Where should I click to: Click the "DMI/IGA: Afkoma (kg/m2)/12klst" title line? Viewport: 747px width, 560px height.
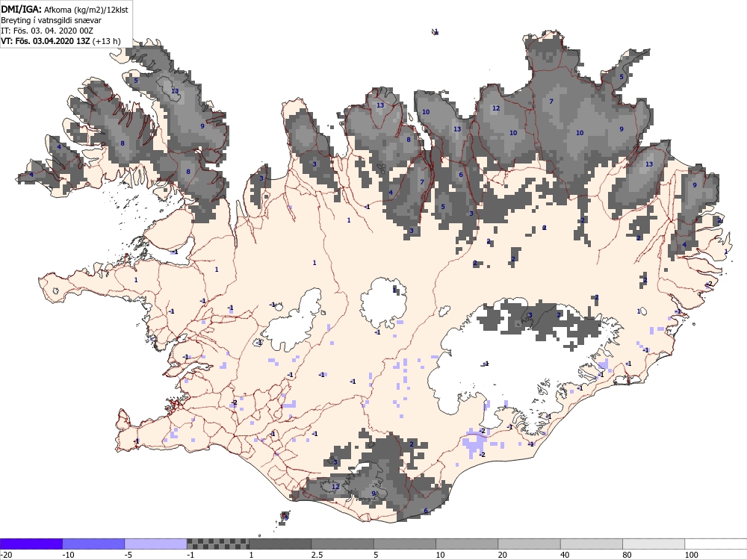pos(64,10)
